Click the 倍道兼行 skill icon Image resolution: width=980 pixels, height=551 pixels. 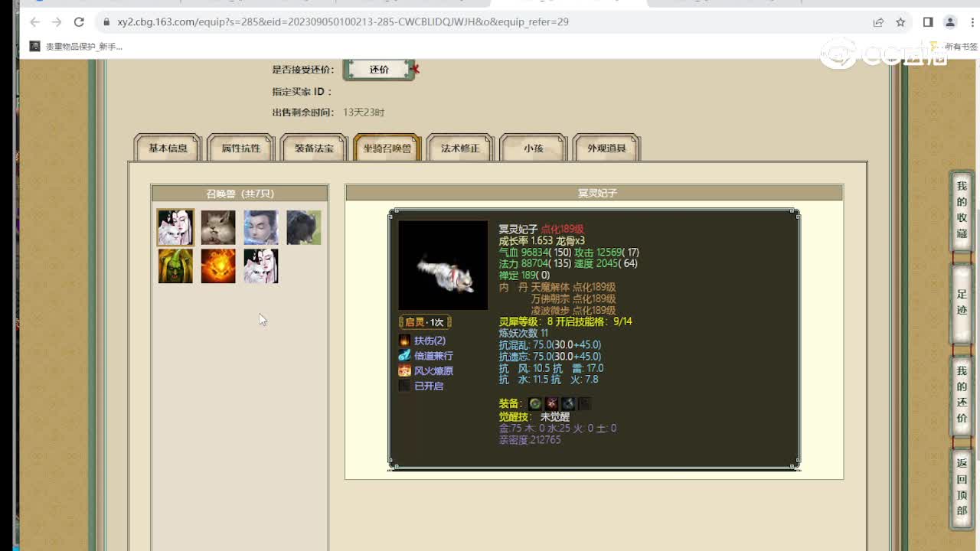(x=404, y=355)
